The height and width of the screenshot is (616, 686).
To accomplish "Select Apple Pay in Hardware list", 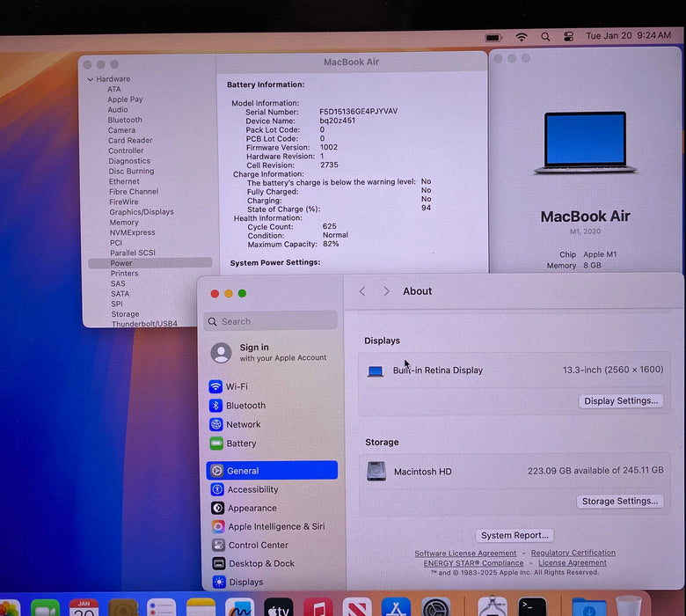I will click(125, 99).
